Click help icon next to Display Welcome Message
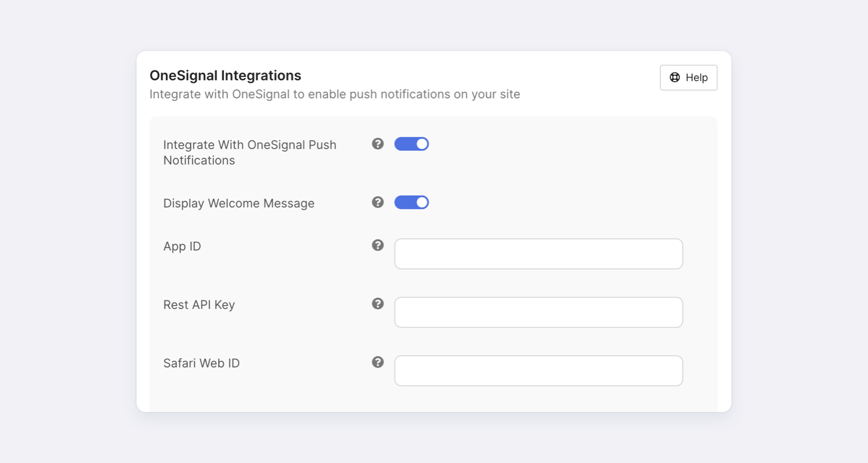868x463 pixels. tap(378, 202)
